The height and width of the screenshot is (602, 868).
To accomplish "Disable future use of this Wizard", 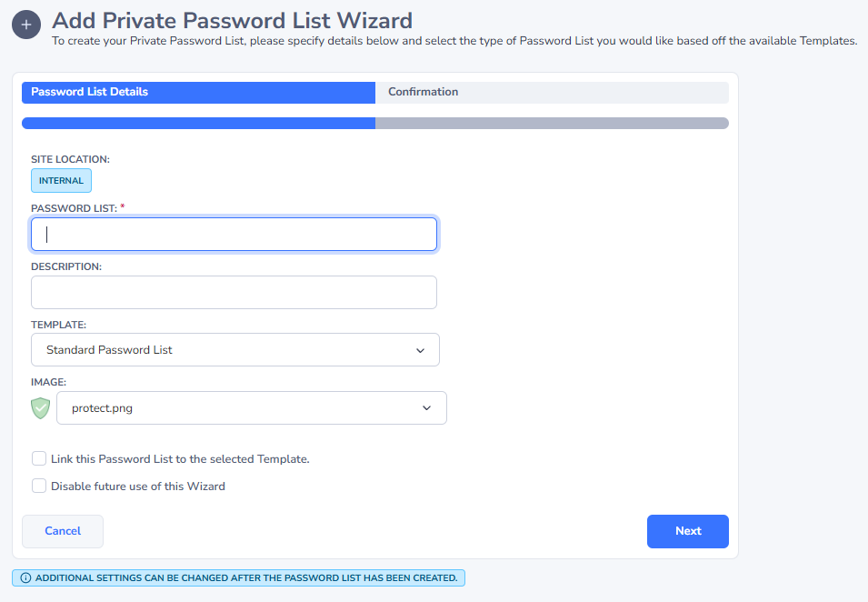I will coord(39,486).
